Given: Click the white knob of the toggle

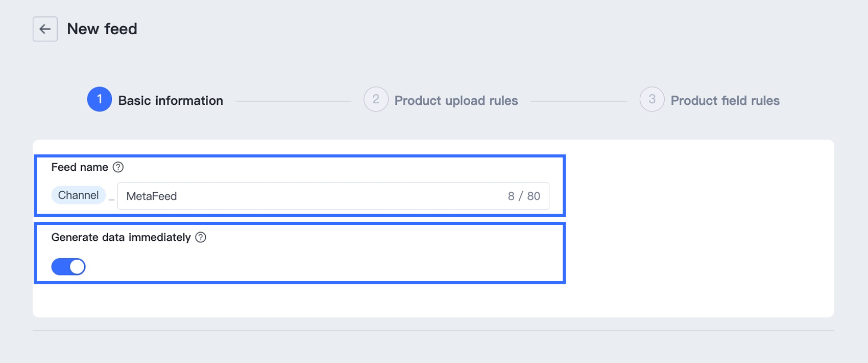Looking at the screenshot, I should (77, 267).
